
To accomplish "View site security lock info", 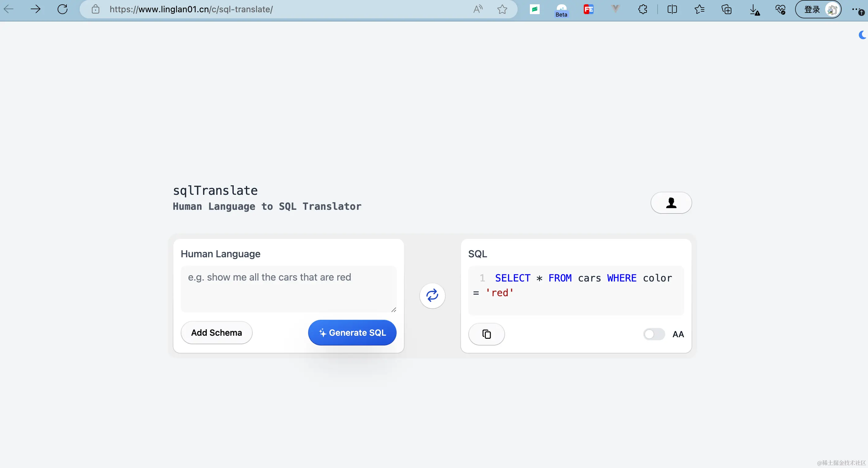I will pos(96,9).
